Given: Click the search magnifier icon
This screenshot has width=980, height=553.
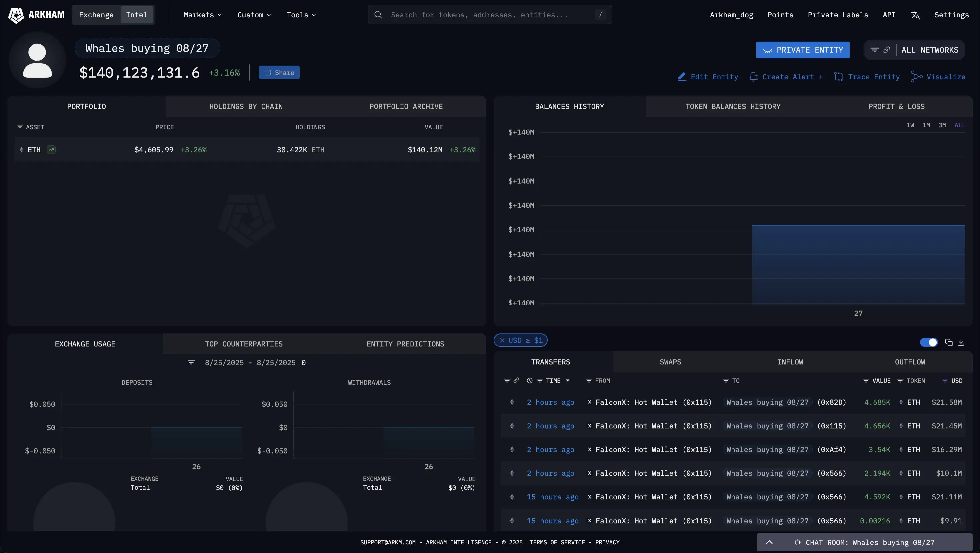Looking at the screenshot, I should tap(378, 14).
